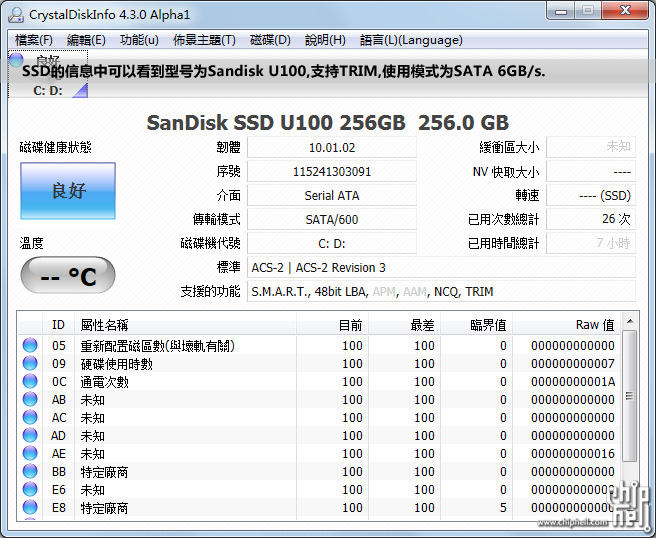Click the status orb for attribute E6
Viewport: 656px width, 538px height.
30,489
